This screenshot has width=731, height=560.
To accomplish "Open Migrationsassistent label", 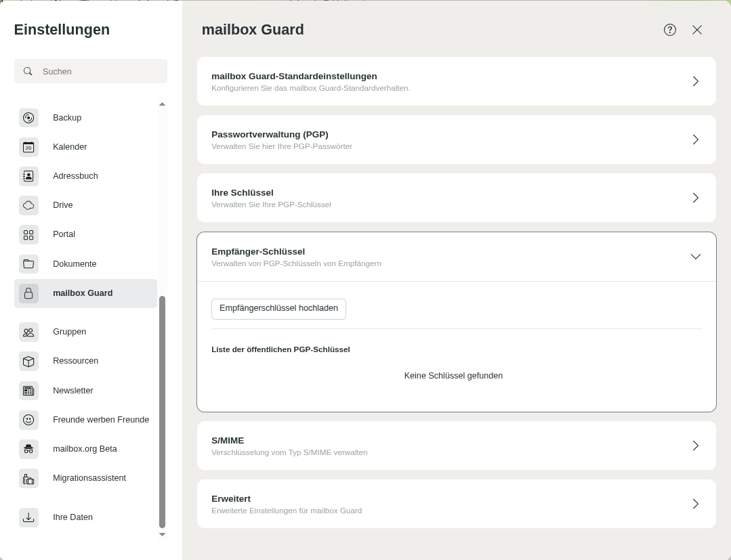I will click(x=89, y=478).
